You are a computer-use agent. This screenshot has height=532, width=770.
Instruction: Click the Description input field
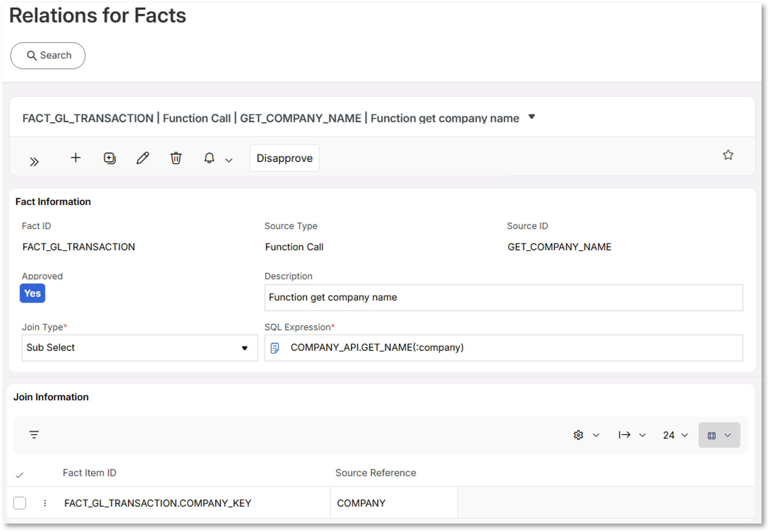point(503,298)
